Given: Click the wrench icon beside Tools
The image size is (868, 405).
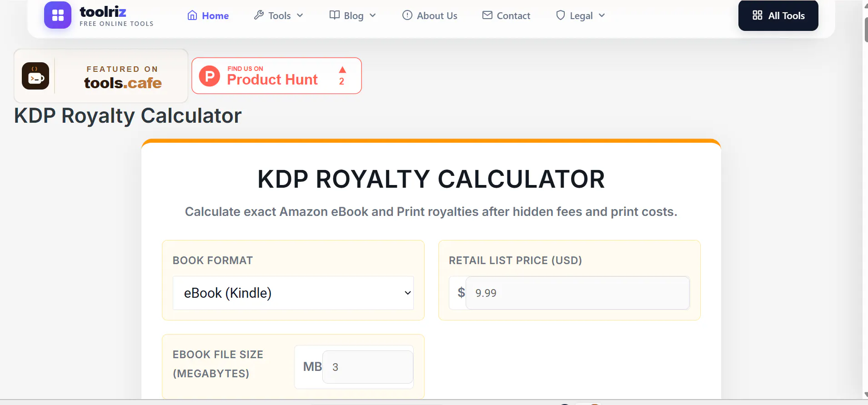Looking at the screenshot, I should coord(259,15).
